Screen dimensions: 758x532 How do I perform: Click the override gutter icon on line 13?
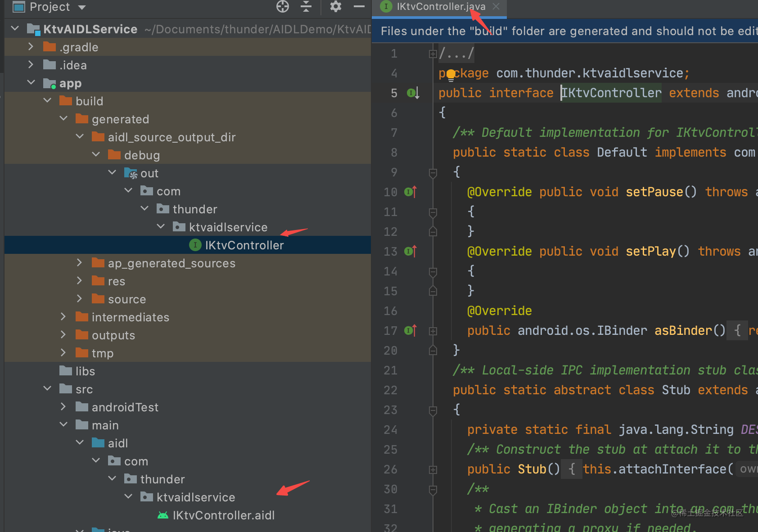pyautogui.click(x=411, y=251)
